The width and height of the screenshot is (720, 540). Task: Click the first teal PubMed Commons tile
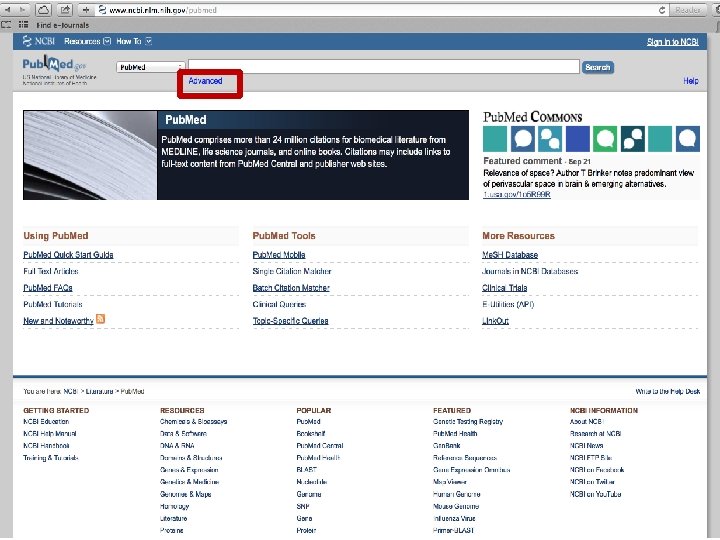point(495,139)
